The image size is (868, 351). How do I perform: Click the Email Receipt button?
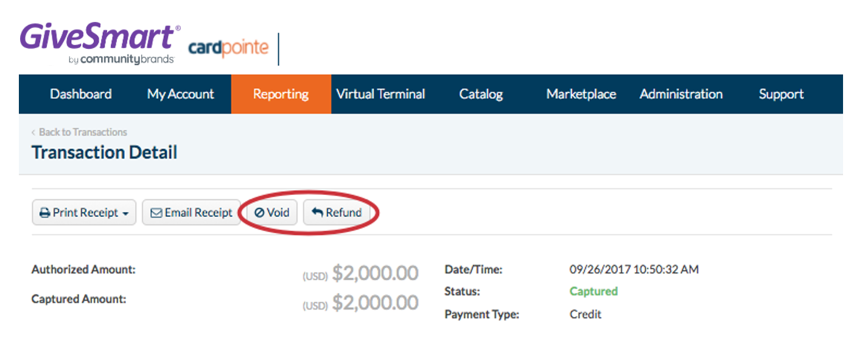coord(191,213)
